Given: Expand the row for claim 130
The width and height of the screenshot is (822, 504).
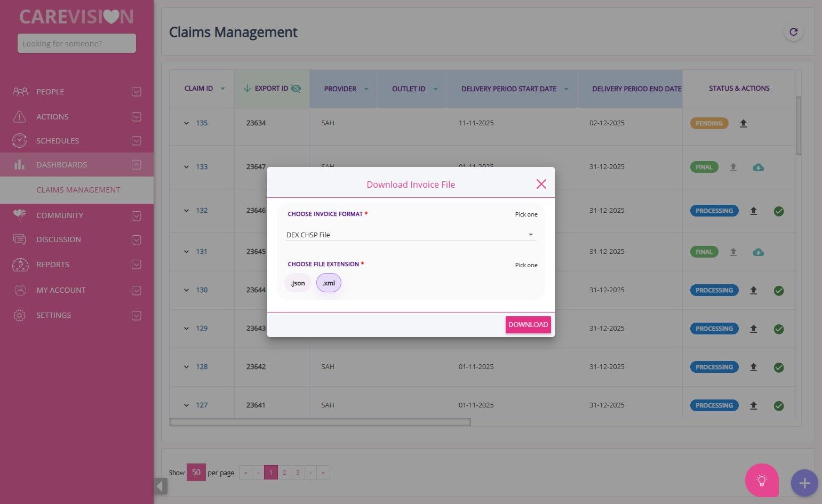Looking at the screenshot, I should [x=186, y=290].
